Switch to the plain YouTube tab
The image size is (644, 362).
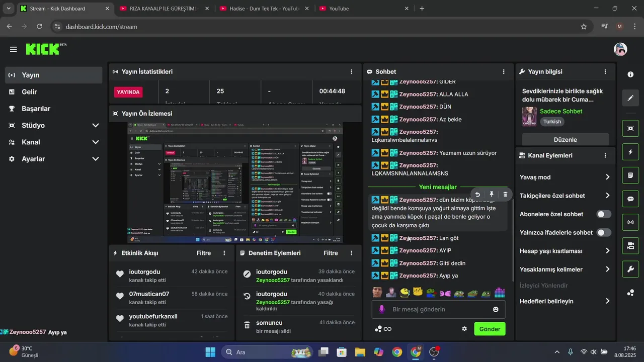(364, 9)
